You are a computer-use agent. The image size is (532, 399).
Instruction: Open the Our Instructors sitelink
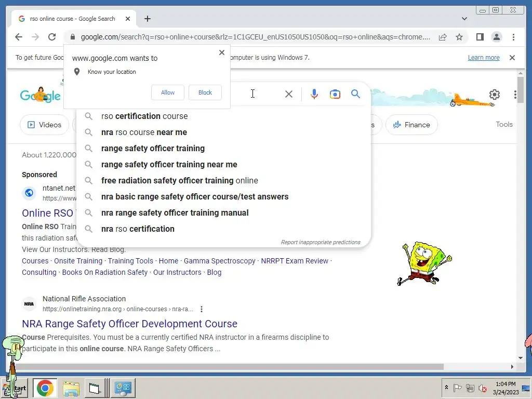[177, 272]
